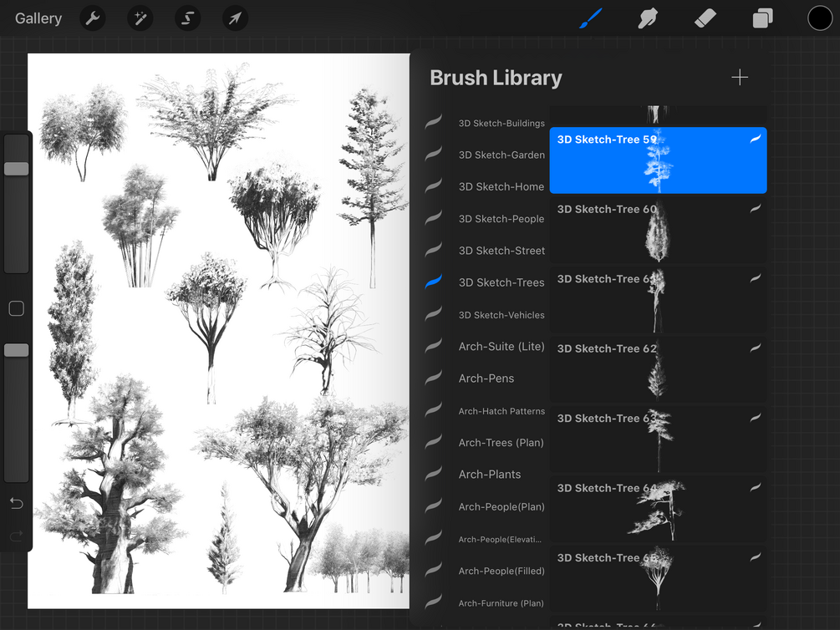This screenshot has width=840, height=630.
Task: Click stroke icon beside Arch-Pens
Action: (434, 378)
